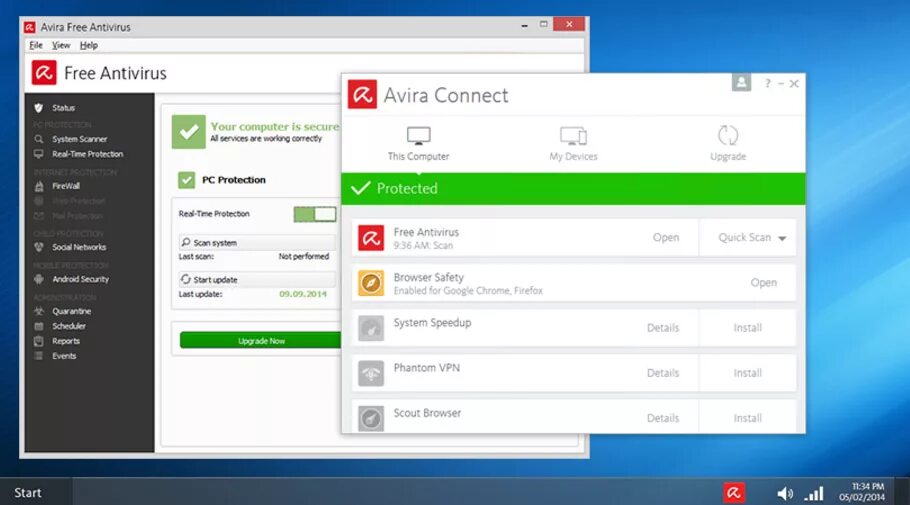Open the File menu
Image resolution: width=910 pixels, height=505 pixels.
tap(36, 45)
